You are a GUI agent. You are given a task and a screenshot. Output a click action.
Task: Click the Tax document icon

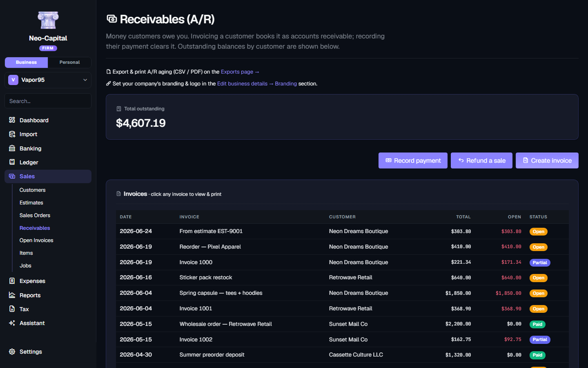[x=12, y=309]
